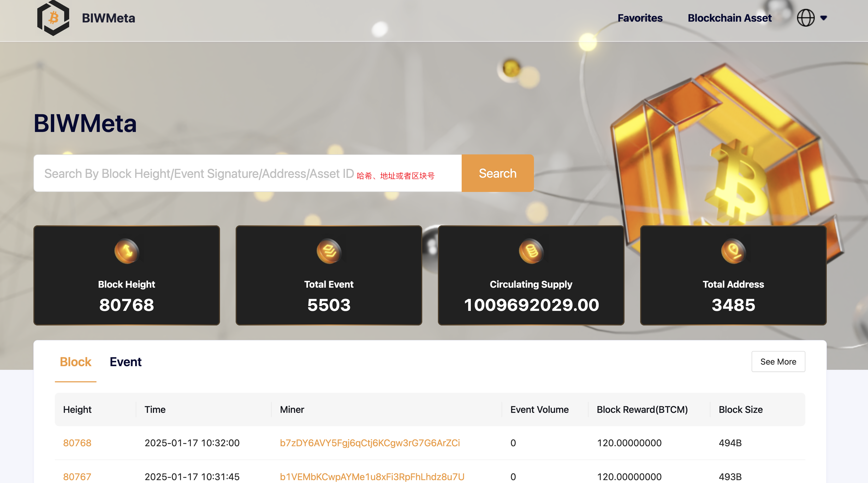868x483 pixels.
Task: Open block height 80767 link
Action: pyautogui.click(x=77, y=476)
